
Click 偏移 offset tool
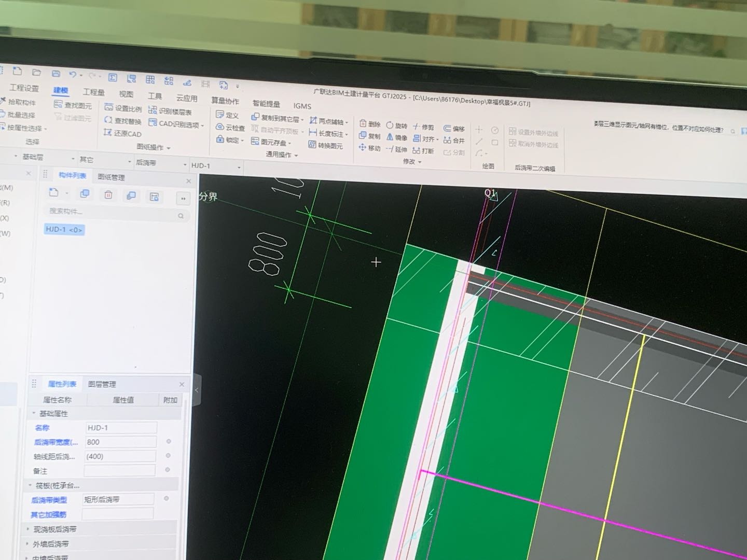click(454, 129)
